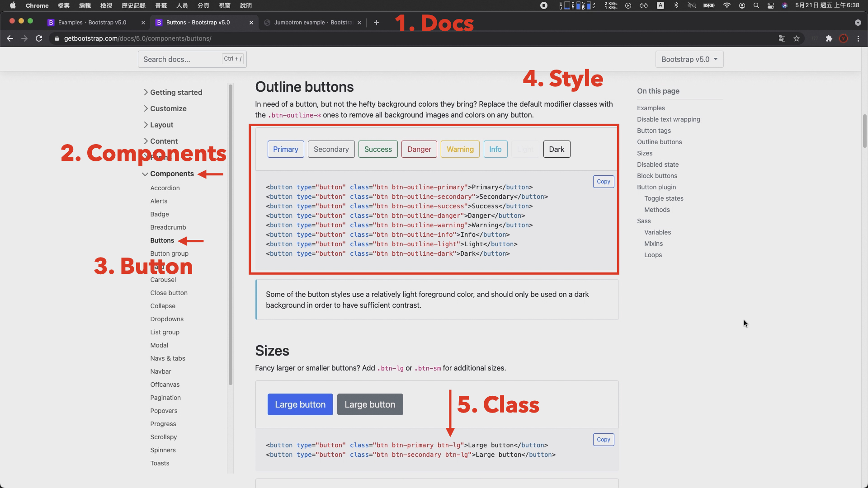
Task: Click the sidebar navigation scrollbar
Action: pyautogui.click(x=231, y=235)
